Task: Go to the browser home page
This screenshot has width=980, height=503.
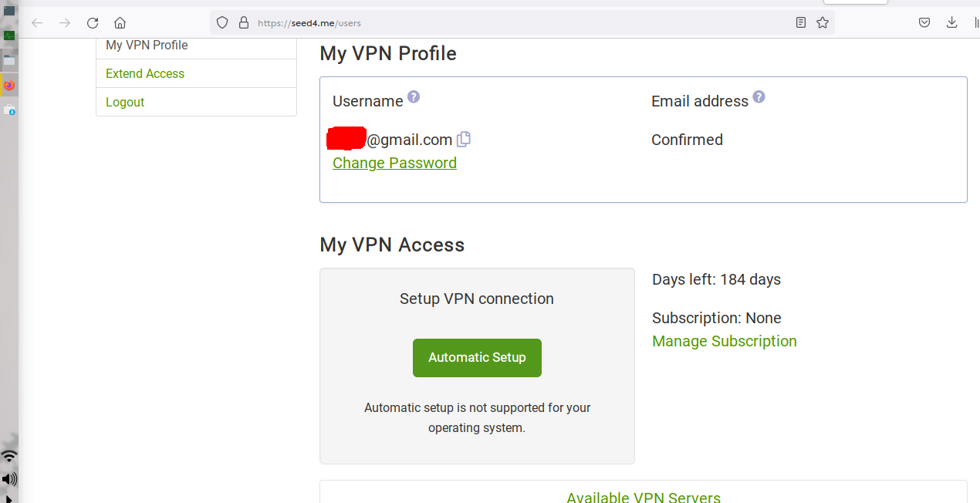Action: coord(120,23)
